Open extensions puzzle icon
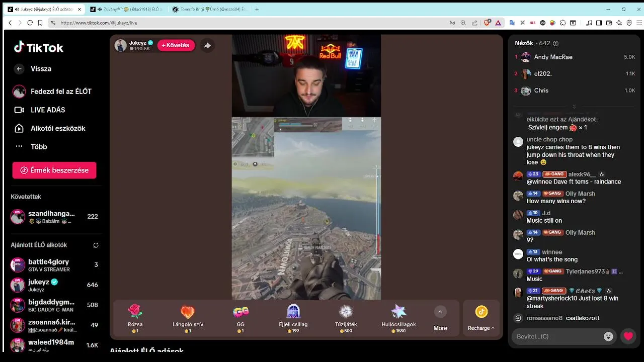The image size is (644, 362). (x=563, y=23)
